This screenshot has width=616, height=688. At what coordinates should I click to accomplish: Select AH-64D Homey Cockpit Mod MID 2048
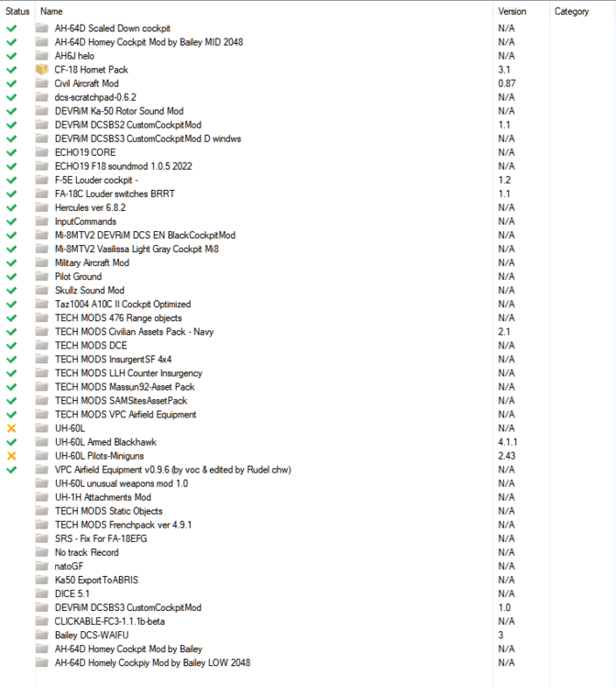pyautogui.click(x=148, y=42)
